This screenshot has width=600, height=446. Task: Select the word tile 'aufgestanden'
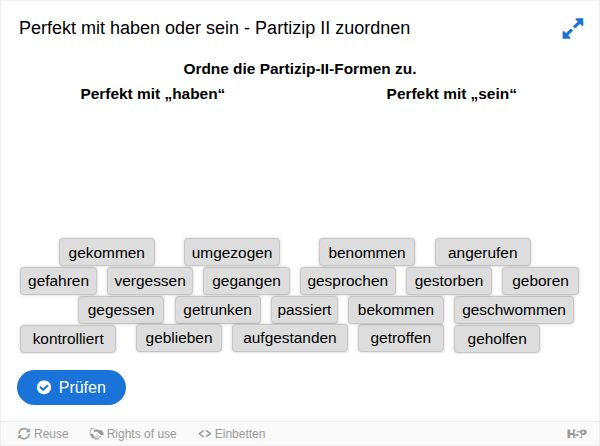point(290,338)
